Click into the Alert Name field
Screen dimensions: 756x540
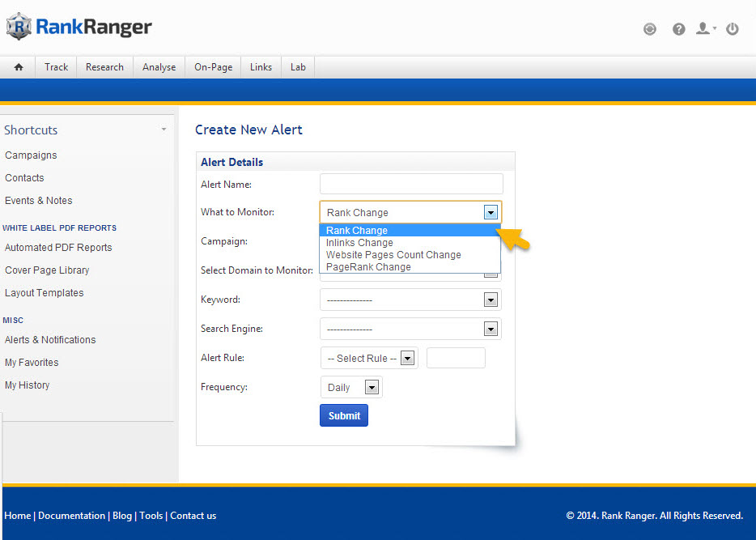(x=411, y=184)
